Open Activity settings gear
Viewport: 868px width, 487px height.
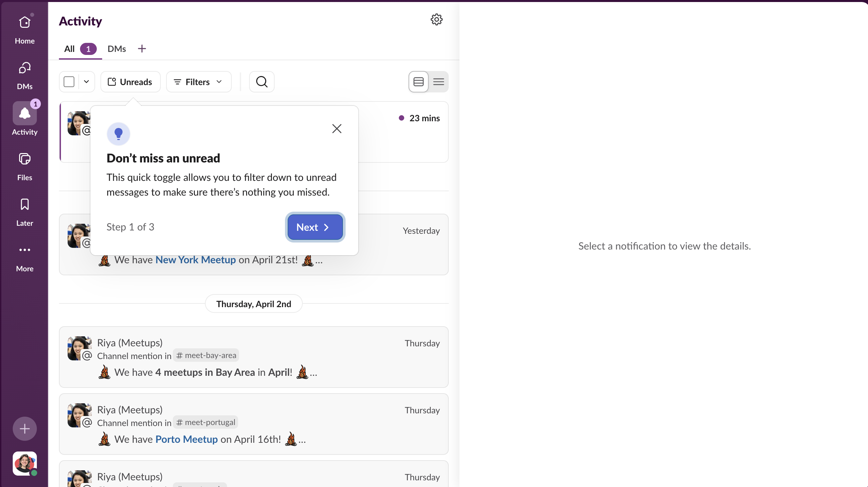[436, 19]
